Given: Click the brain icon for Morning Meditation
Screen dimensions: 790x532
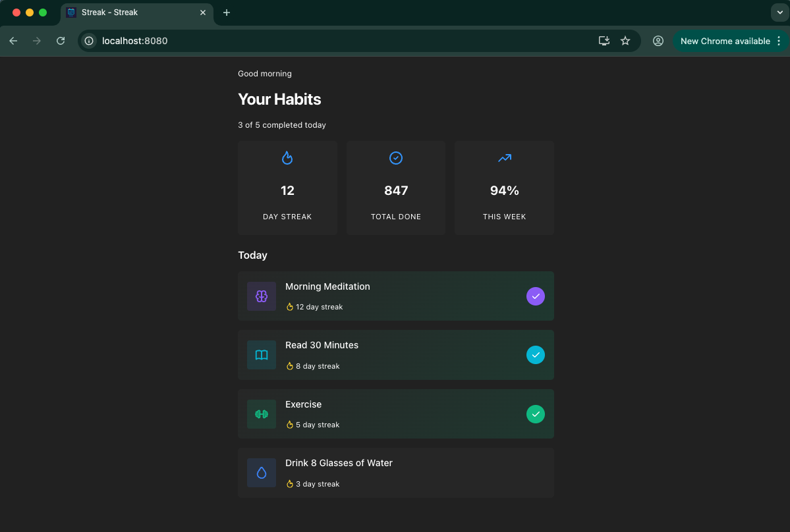Looking at the screenshot, I should click(261, 296).
